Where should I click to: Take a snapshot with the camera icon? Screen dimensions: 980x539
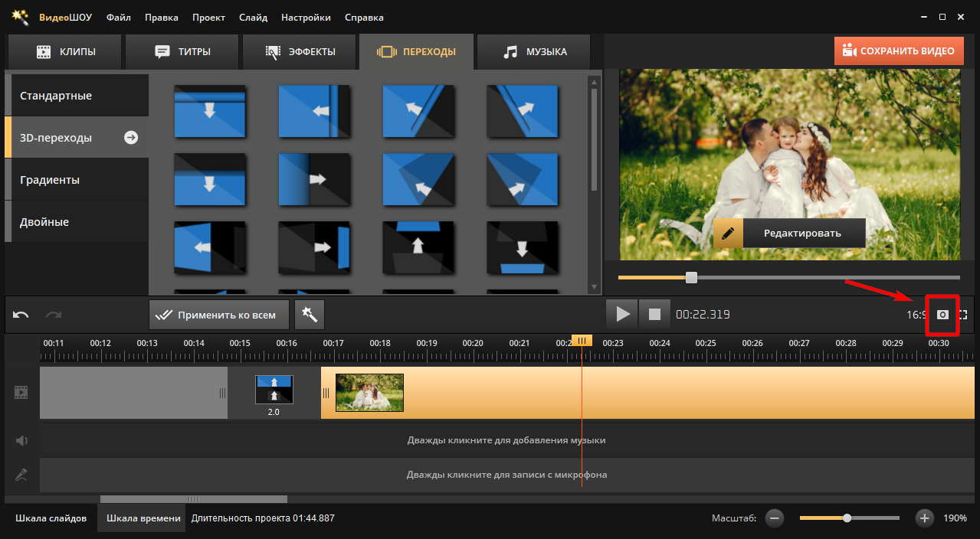[x=943, y=315]
